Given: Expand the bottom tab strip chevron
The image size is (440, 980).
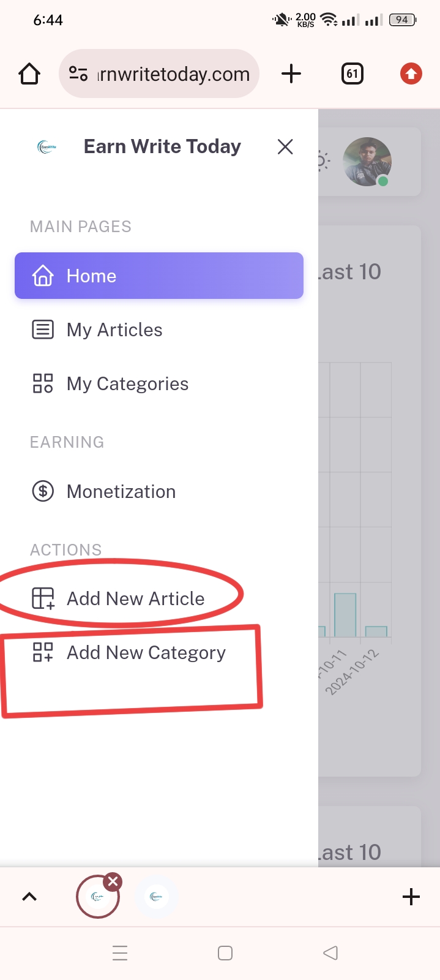Looking at the screenshot, I should coord(29,897).
